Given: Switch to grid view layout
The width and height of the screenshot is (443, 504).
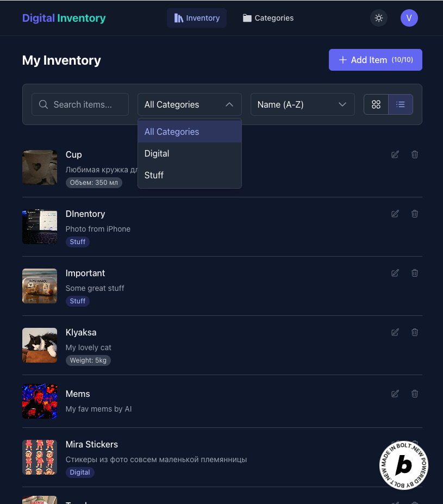Looking at the screenshot, I should point(376,104).
